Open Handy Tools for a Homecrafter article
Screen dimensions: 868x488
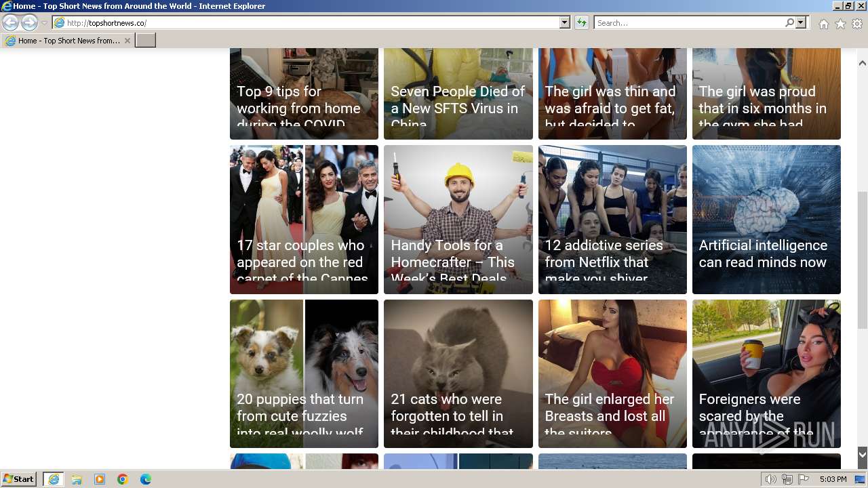click(458, 220)
